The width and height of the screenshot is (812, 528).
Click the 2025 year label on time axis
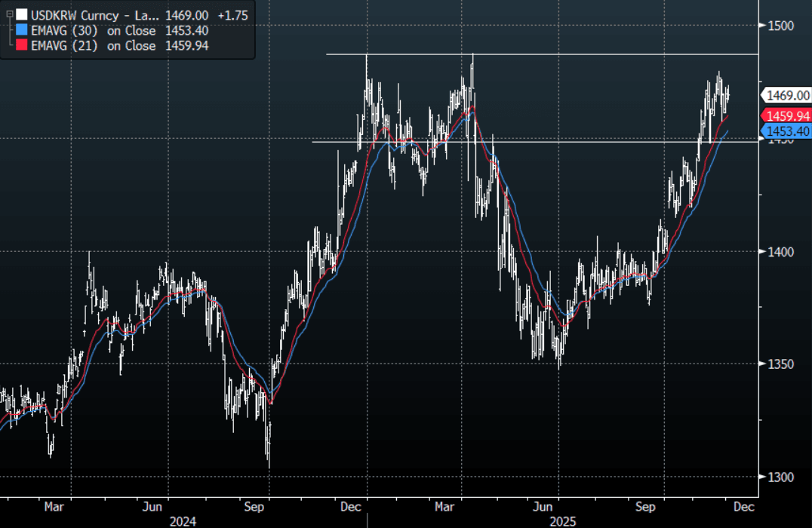(x=560, y=519)
